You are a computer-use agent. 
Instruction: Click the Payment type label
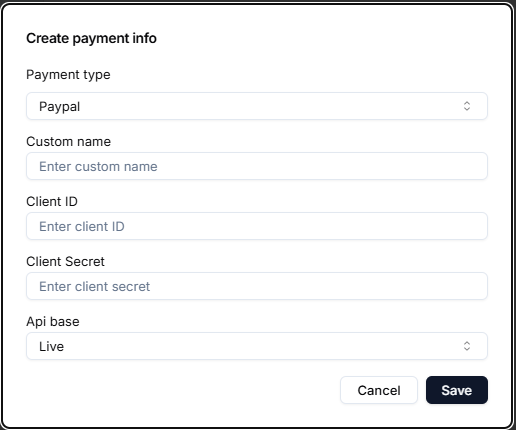pyautogui.click(x=68, y=75)
